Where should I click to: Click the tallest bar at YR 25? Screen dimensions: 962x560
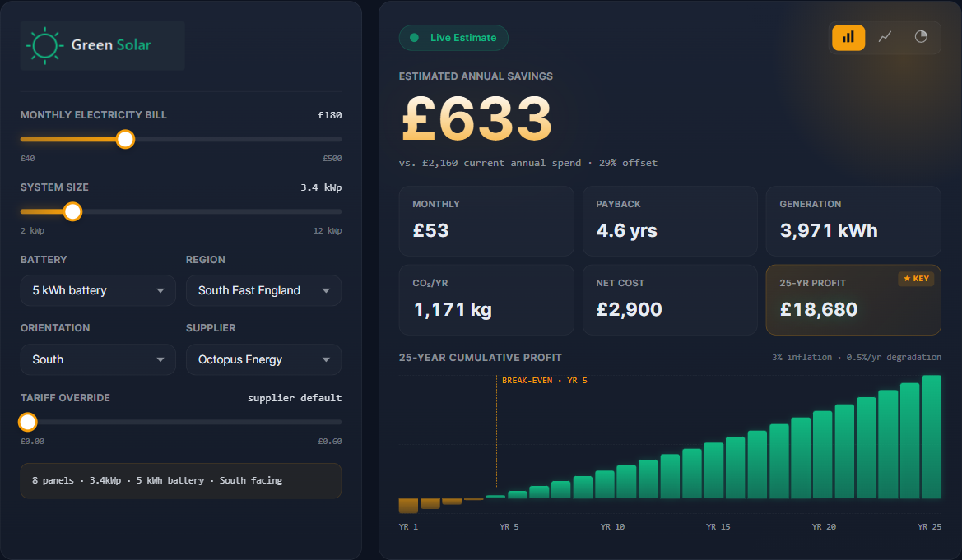point(932,437)
